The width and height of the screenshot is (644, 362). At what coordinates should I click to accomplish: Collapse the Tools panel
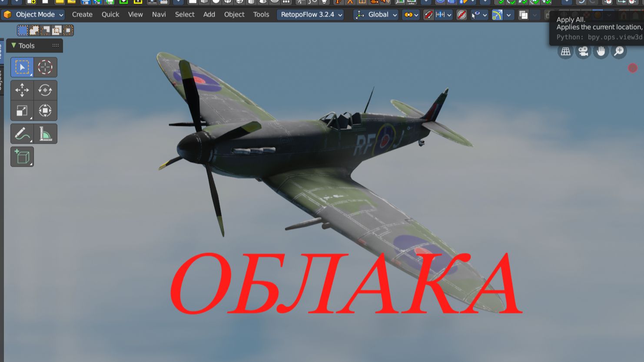[14, 46]
